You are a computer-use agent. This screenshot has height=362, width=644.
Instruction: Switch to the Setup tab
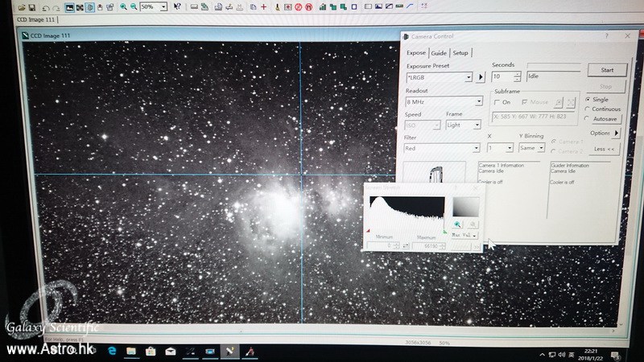click(x=460, y=53)
